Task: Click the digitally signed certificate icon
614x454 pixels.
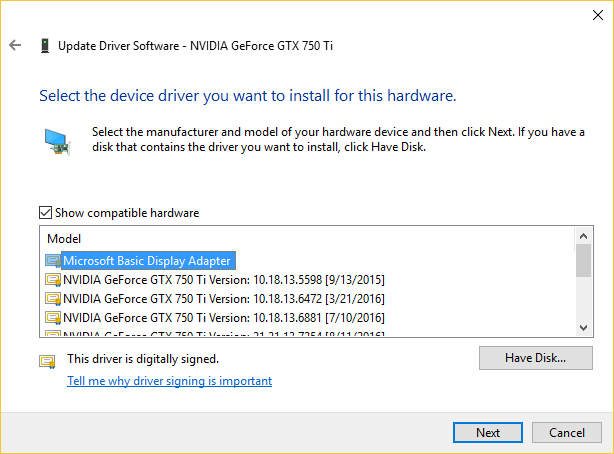Action: (x=47, y=362)
